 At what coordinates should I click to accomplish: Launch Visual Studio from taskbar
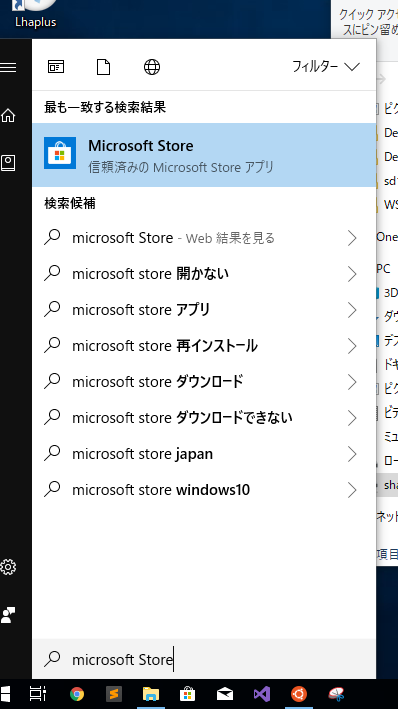[261, 694]
